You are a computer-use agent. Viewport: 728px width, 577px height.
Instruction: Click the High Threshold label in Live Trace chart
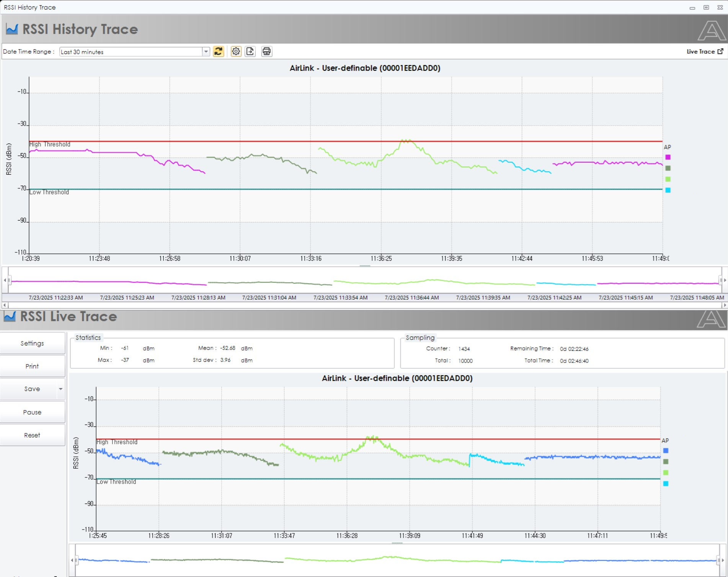(117, 442)
